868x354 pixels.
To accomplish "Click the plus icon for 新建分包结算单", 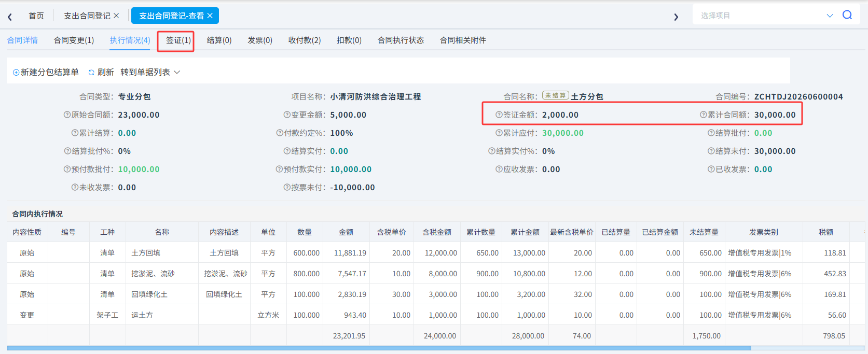I will tap(16, 72).
